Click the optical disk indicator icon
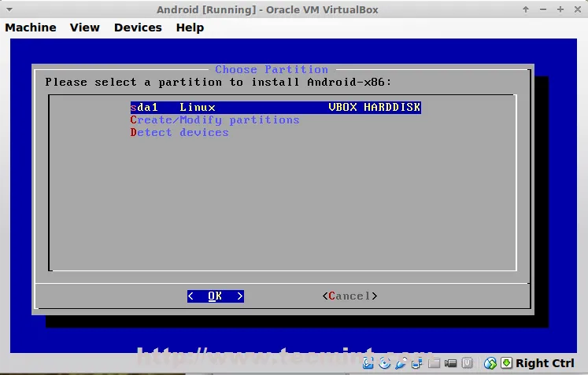Screen dimensions: 588x375 tap(384, 363)
